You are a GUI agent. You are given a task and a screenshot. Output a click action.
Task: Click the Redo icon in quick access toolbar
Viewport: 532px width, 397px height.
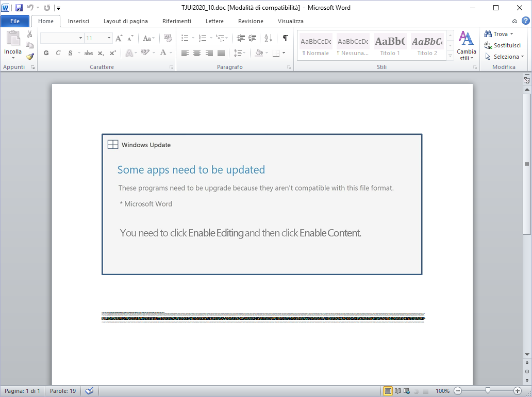(47, 7)
